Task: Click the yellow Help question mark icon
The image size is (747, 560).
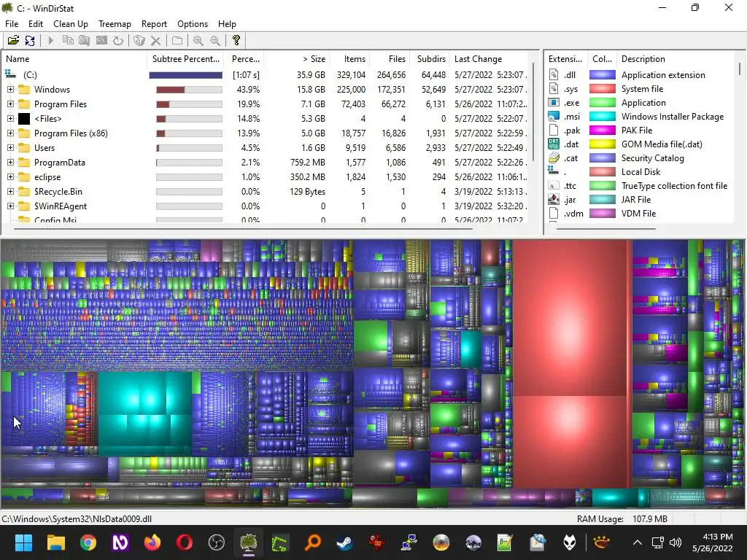Action: [236, 41]
